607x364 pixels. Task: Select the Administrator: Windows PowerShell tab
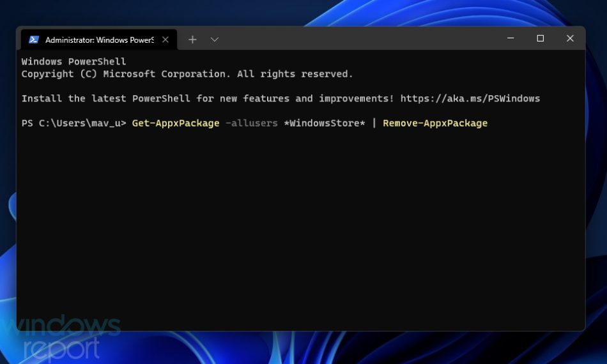pyautogui.click(x=99, y=40)
